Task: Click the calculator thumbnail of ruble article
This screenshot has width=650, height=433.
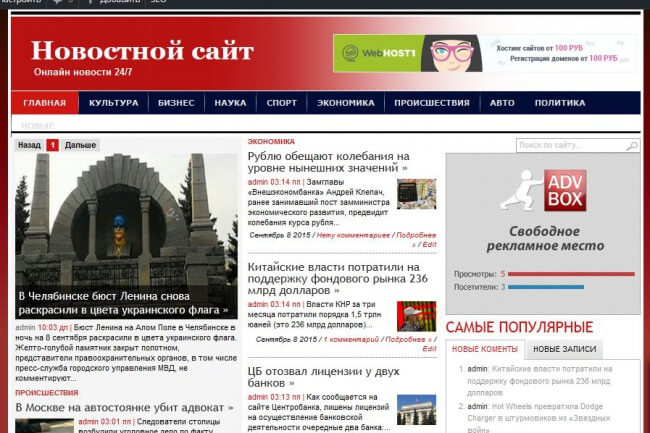Action: click(416, 194)
